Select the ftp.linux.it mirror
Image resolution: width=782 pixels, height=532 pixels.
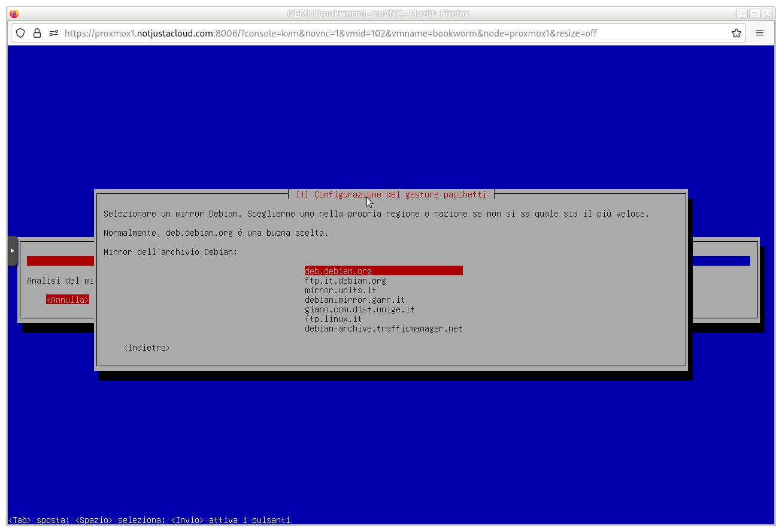coord(333,319)
